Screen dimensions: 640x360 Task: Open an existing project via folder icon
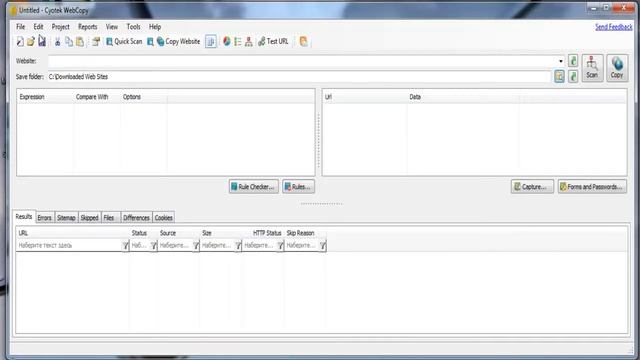point(31,41)
